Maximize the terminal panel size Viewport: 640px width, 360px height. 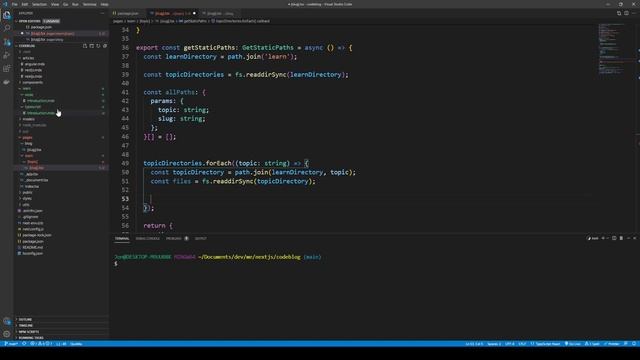click(x=629, y=238)
